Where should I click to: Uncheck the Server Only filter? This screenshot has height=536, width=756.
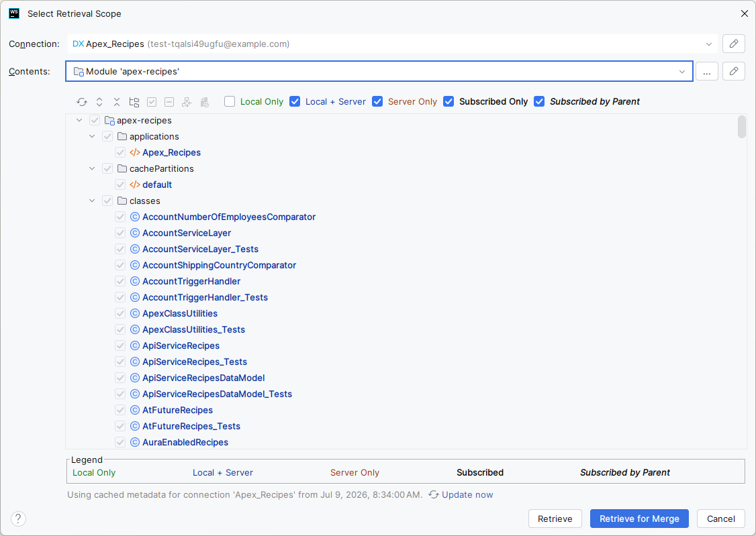point(377,101)
